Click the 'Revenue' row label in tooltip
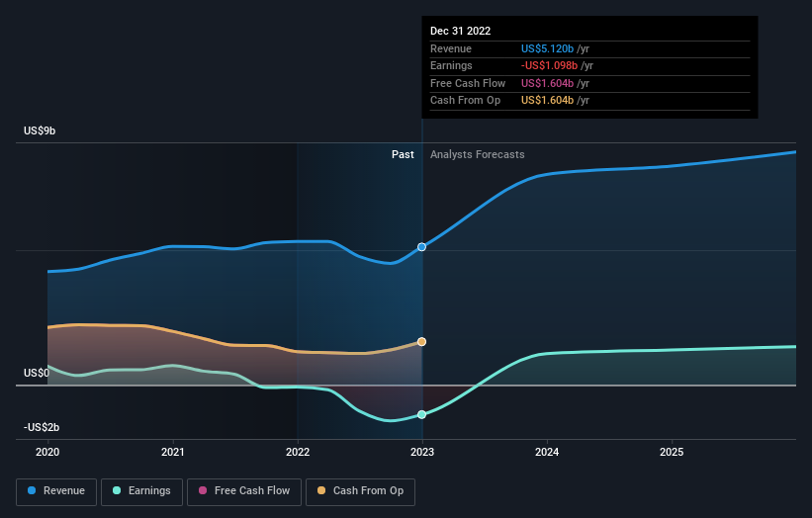The image size is (812, 518). tap(451, 48)
